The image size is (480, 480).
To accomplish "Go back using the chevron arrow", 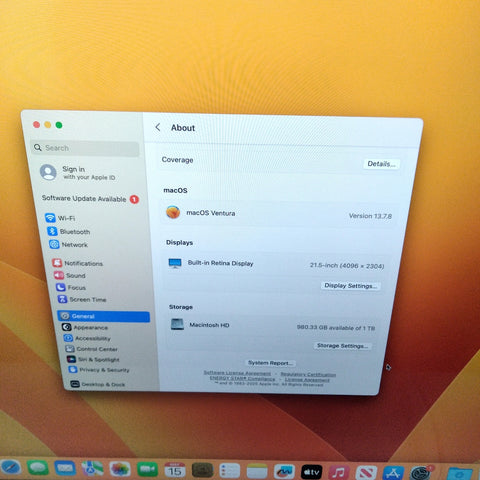I will (x=158, y=127).
